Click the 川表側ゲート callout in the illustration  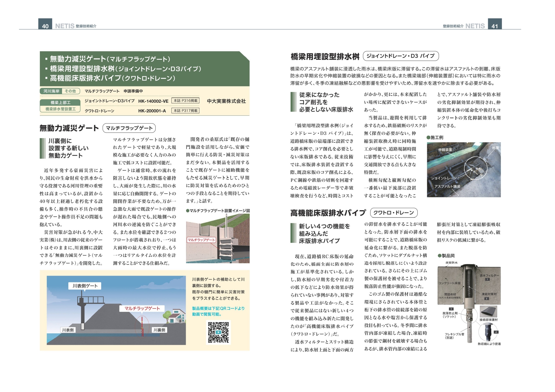[85, 286]
